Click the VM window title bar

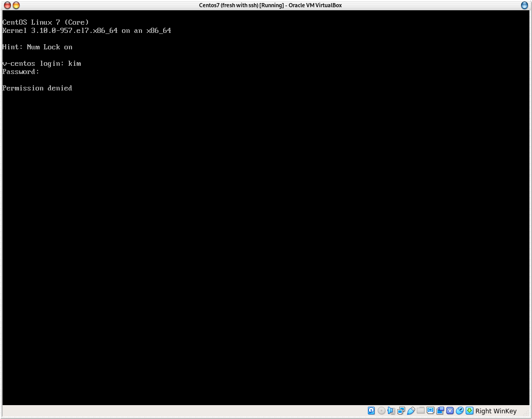[266, 5]
